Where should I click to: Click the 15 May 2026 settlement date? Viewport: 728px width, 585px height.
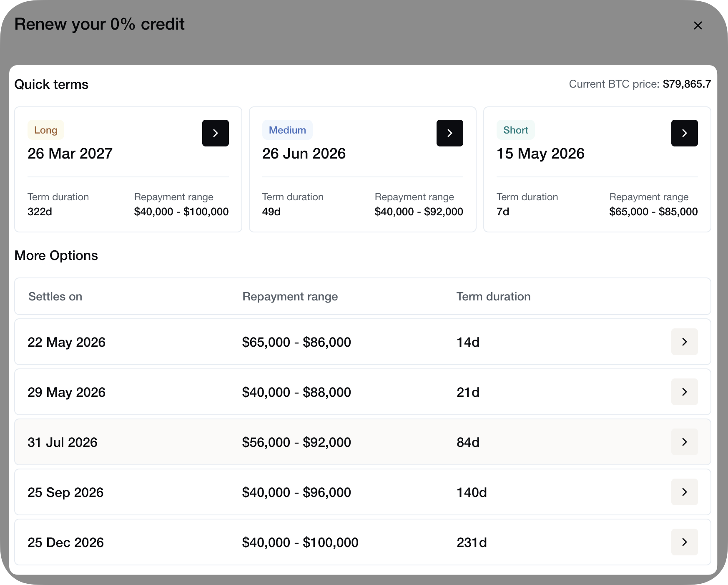click(x=540, y=154)
